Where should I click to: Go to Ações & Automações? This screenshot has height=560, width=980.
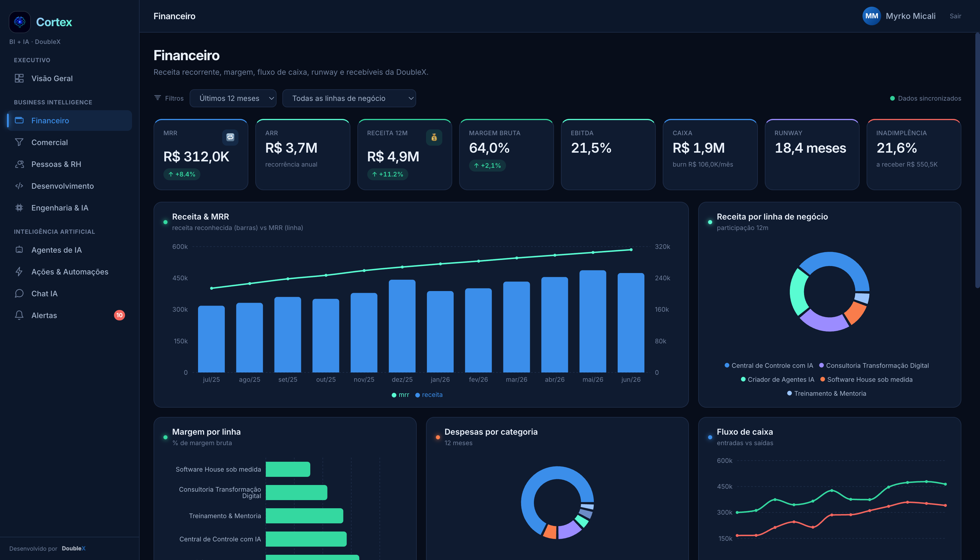pyautogui.click(x=69, y=272)
